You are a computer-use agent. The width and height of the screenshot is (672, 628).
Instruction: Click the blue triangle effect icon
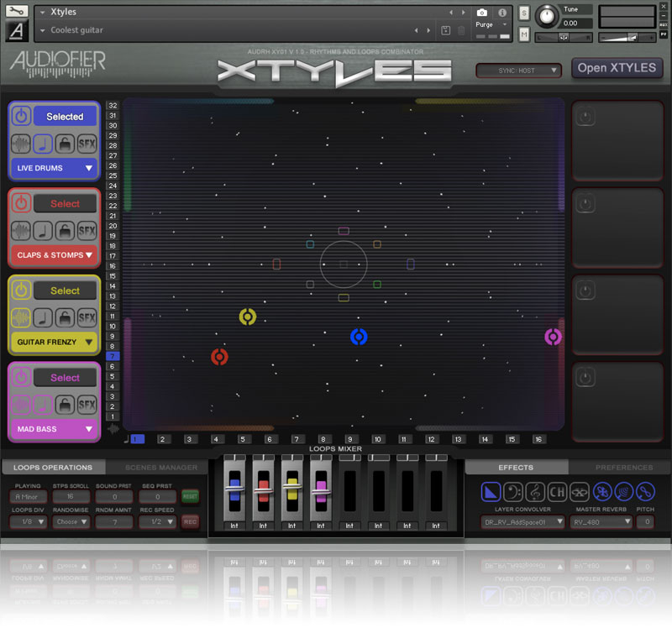coord(492,492)
